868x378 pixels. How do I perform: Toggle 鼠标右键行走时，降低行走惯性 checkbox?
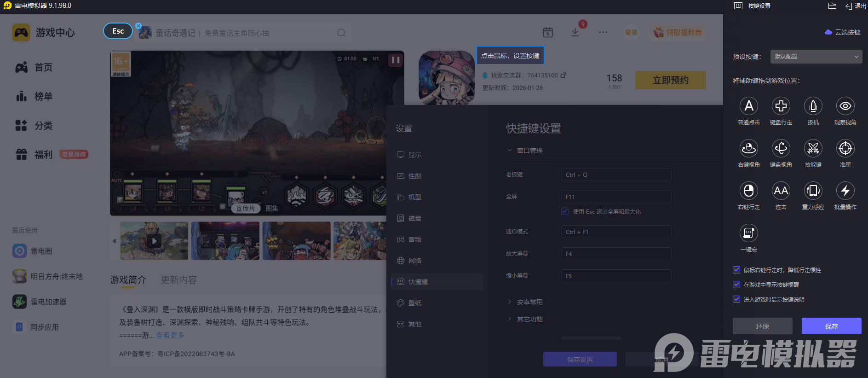736,270
